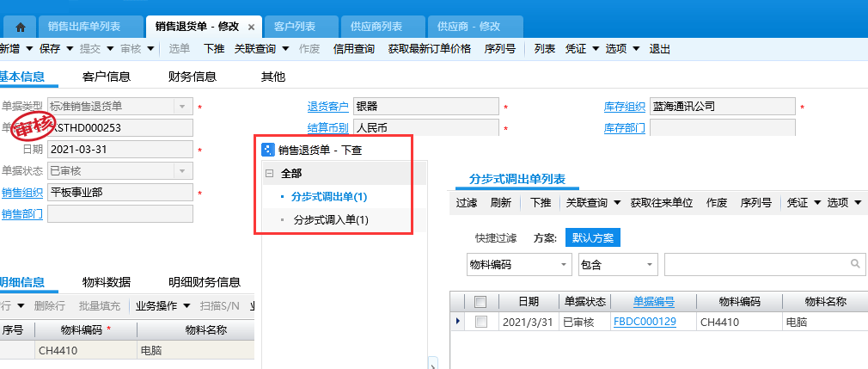868x369 pixels.
Task: Click 获取往来单位 button
Action: tap(662, 203)
